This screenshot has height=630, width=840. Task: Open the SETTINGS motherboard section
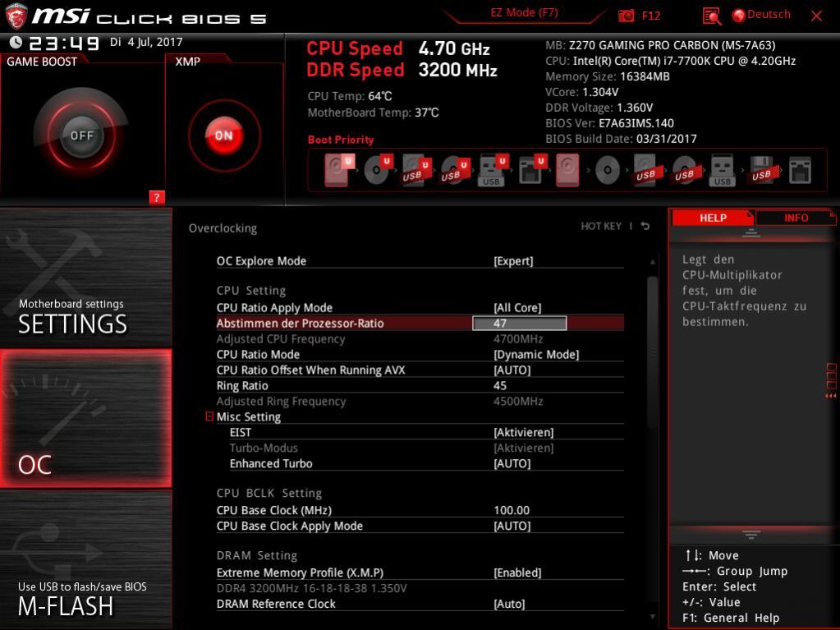coord(85,278)
